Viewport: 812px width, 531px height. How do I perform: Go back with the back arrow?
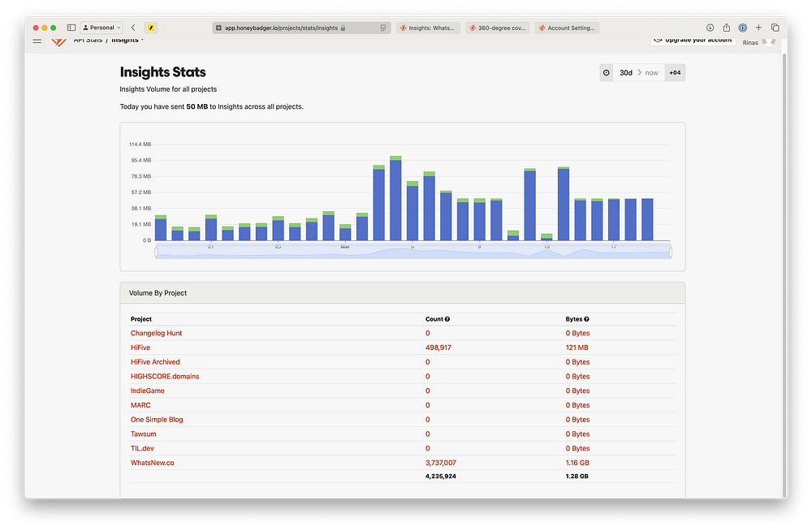coord(133,28)
